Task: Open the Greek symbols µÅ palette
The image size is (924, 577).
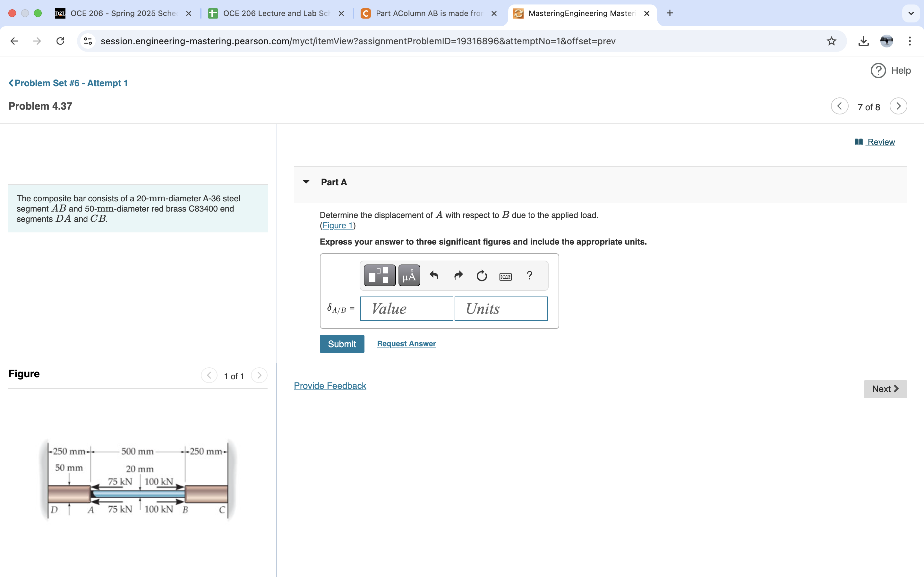Action: (x=409, y=275)
